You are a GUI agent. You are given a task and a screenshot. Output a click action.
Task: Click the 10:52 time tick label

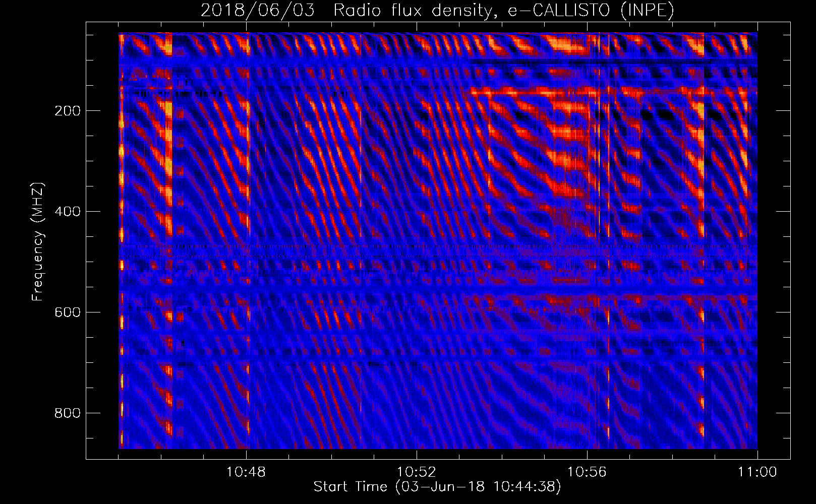point(417,472)
